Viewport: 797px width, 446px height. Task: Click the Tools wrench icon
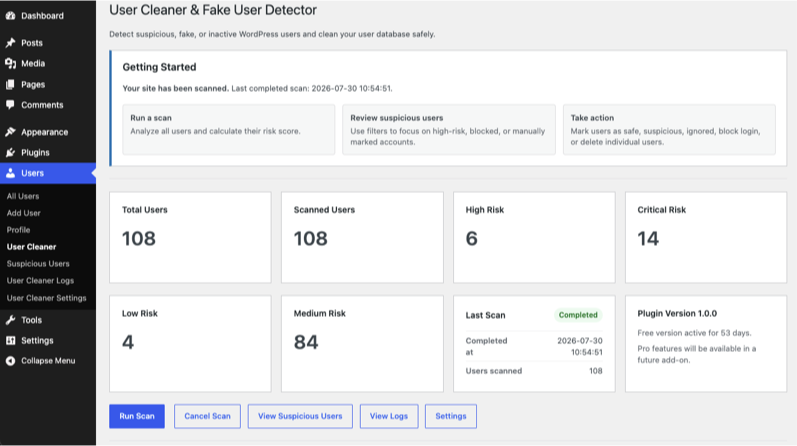tap(10, 320)
